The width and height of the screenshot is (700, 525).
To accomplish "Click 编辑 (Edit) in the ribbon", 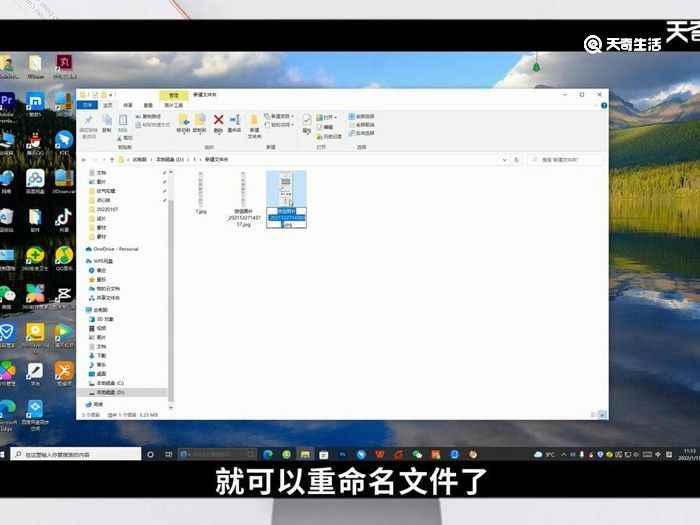I will pyautogui.click(x=325, y=127).
